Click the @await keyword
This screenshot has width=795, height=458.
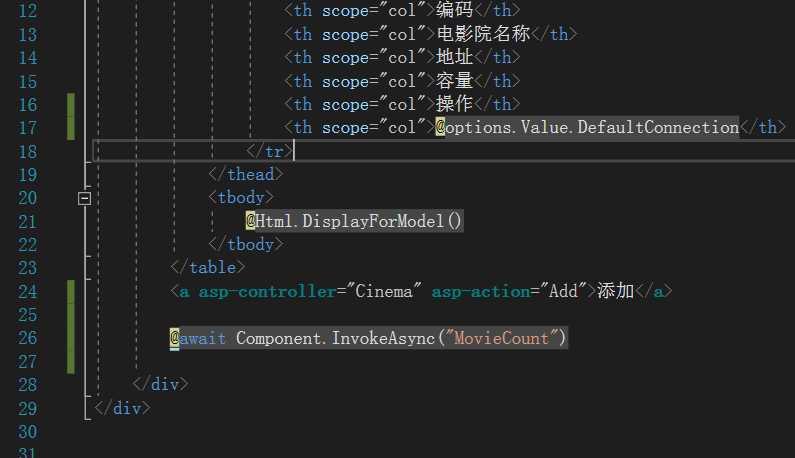[204, 338]
